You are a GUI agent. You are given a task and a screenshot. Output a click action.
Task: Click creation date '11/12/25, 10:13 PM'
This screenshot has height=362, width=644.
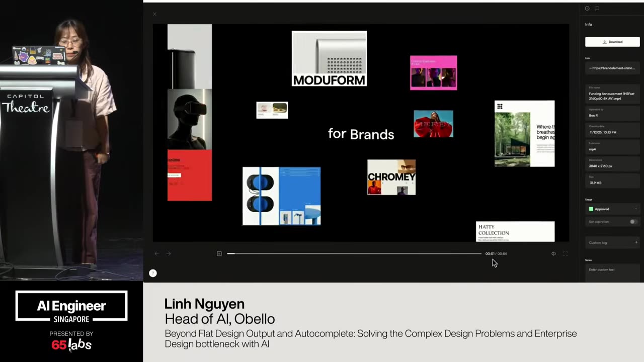click(x=603, y=132)
